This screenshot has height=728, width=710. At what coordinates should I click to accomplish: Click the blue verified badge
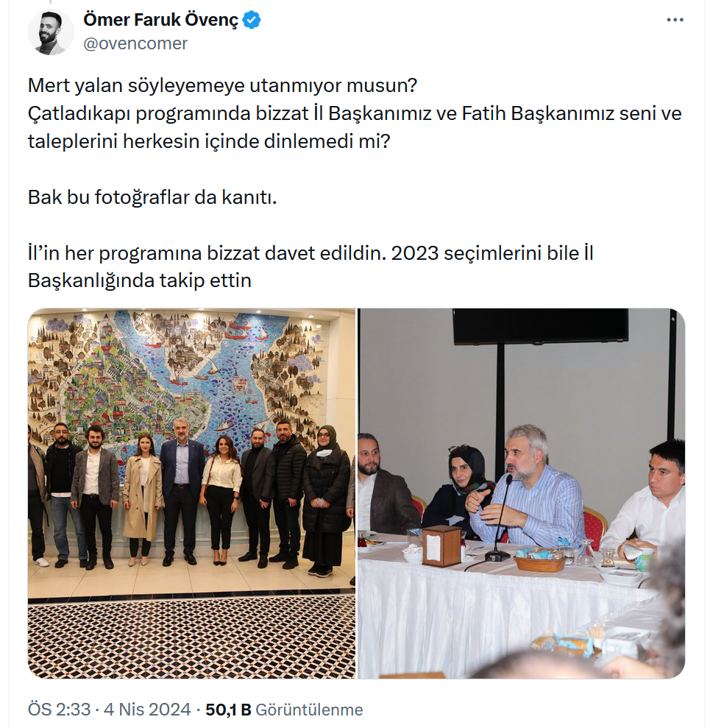click(x=252, y=20)
